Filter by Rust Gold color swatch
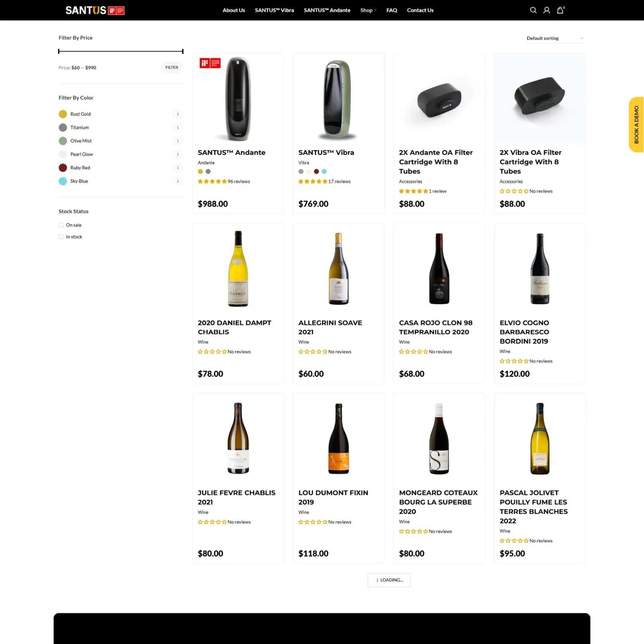 coord(63,114)
